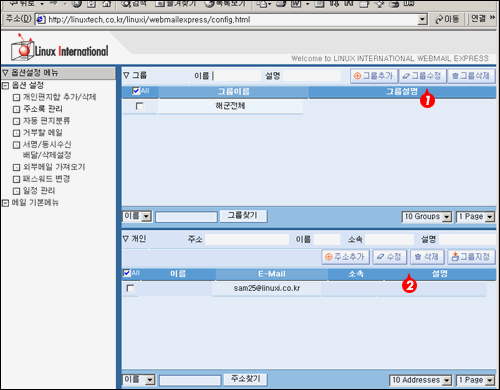The image size is (500, 390).
Task: Click the 주소찾기 search button
Action: tap(246, 379)
